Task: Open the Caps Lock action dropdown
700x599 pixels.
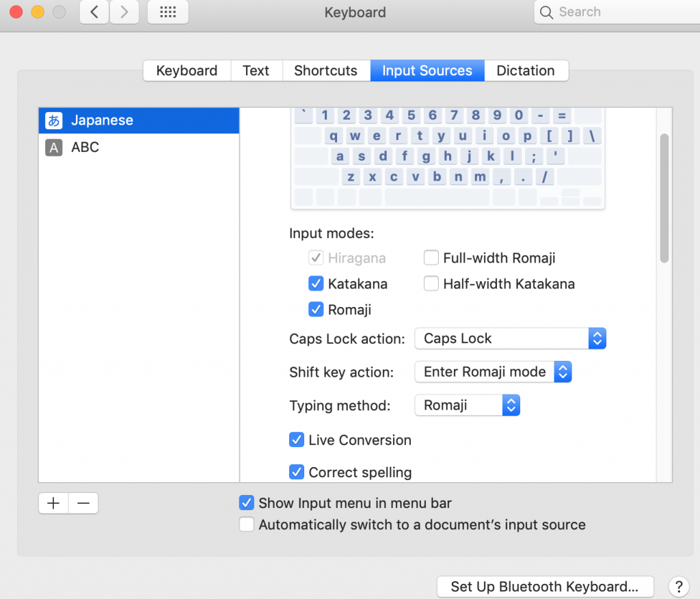Action: pos(597,338)
